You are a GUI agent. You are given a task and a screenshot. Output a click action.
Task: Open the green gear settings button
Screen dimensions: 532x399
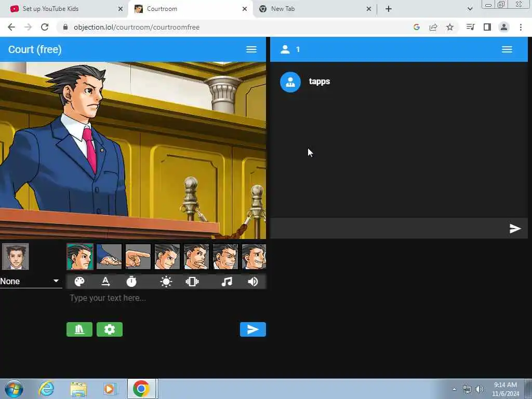pos(110,329)
